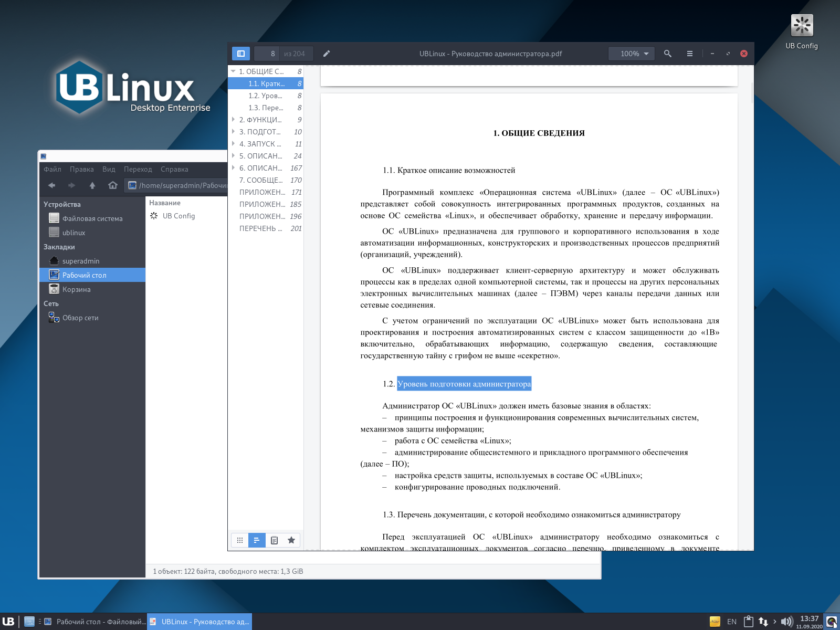Open the UB start menu on taskbar
This screenshot has height=630, width=840.
(x=8, y=622)
